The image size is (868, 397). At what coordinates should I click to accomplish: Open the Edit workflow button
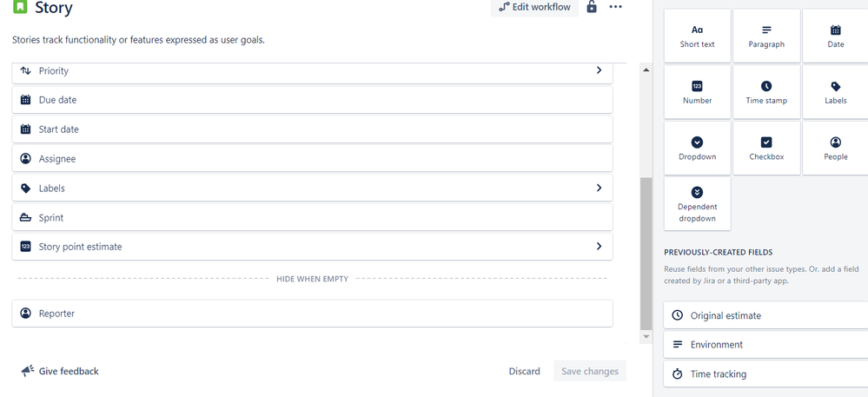tap(534, 7)
